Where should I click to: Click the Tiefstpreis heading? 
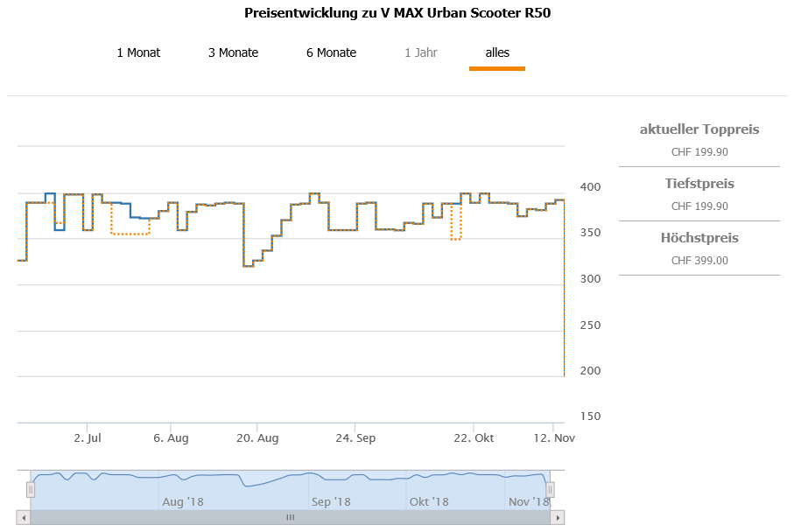click(699, 184)
